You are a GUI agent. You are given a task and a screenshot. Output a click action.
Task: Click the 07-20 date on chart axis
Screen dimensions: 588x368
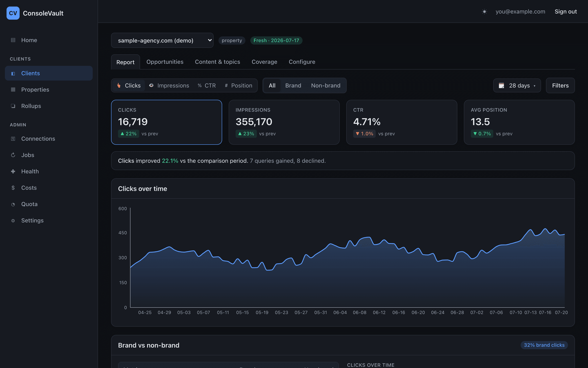[x=561, y=313]
